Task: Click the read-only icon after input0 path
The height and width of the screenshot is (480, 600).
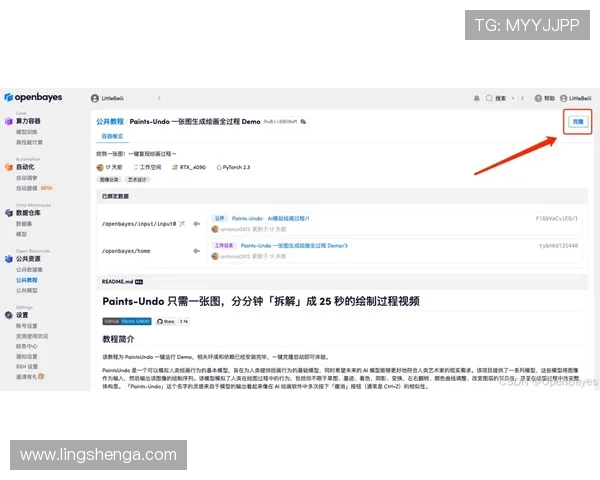Action: coord(182,224)
